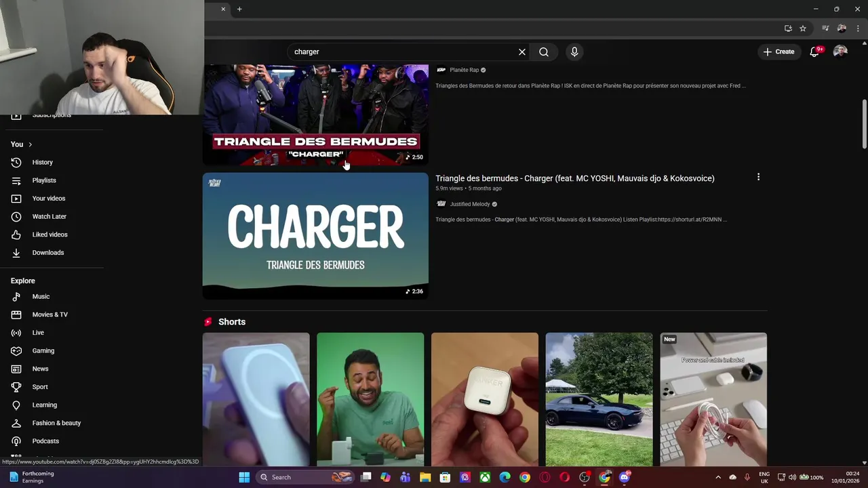
Task: Open the Learning explore category
Action: click(44, 405)
